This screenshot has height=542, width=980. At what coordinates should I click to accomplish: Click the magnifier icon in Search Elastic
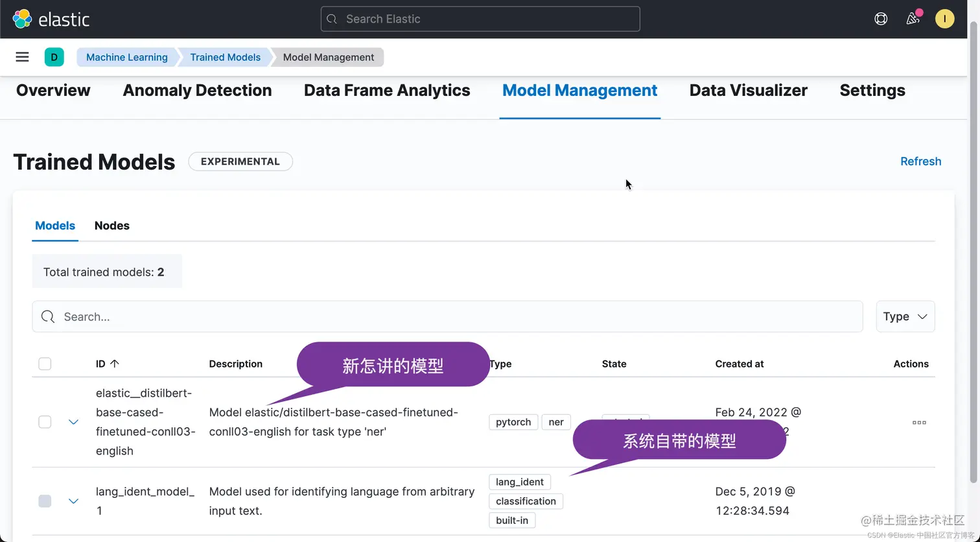332,19
